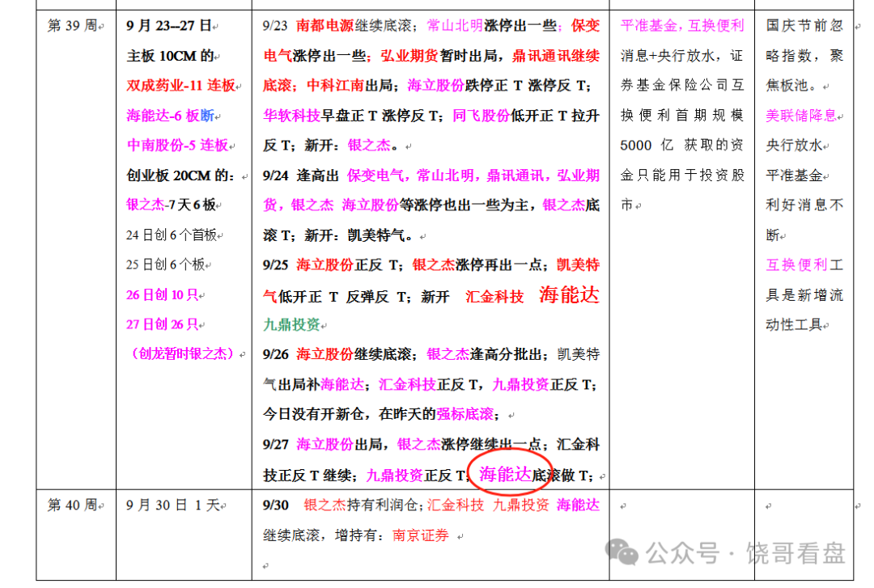The image size is (874, 588).
Task: Select the date range "9 月 23--27 日"
Action: point(169,26)
